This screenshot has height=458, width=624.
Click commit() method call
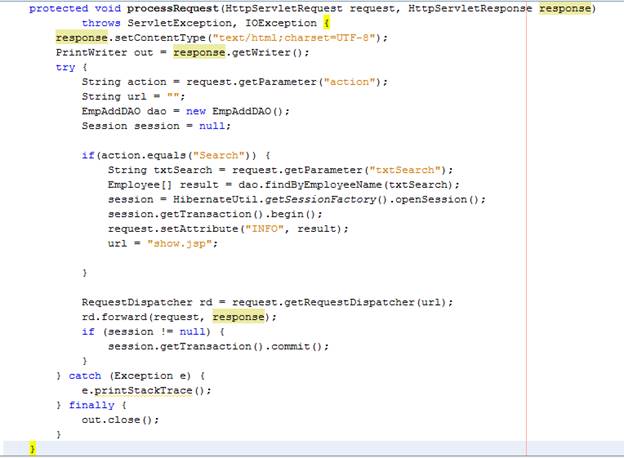296,346
